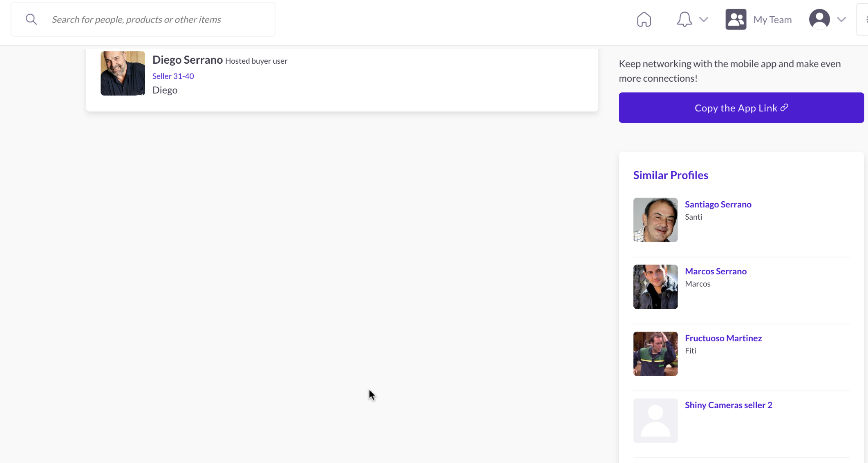Viewport: 868px width, 463px height.
Task: Open Fructuoso Martinez's profile link
Action: pyautogui.click(x=723, y=338)
